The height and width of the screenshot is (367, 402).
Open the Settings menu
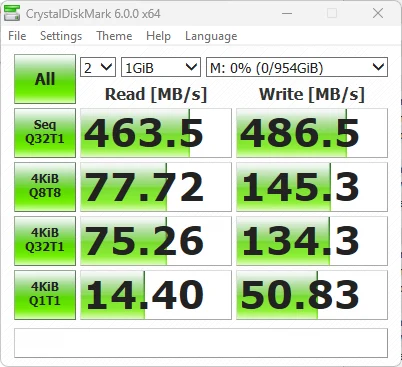tap(61, 36)
